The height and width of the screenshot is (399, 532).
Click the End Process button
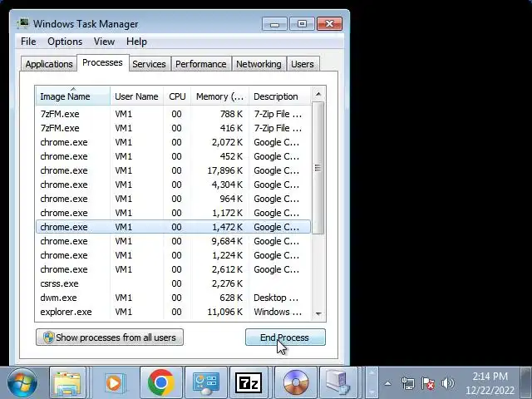pos(285,337)
